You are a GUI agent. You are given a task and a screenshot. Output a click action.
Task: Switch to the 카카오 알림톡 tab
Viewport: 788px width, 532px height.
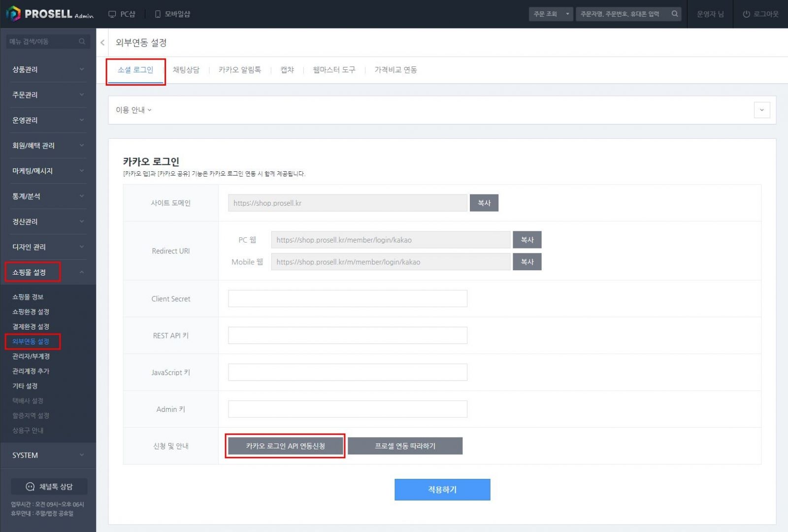tap(240, 70)
